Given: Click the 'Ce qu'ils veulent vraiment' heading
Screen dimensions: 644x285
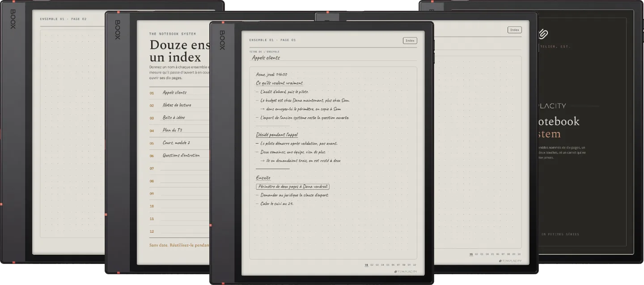Looking at the screenshot, I should point(279,83).
